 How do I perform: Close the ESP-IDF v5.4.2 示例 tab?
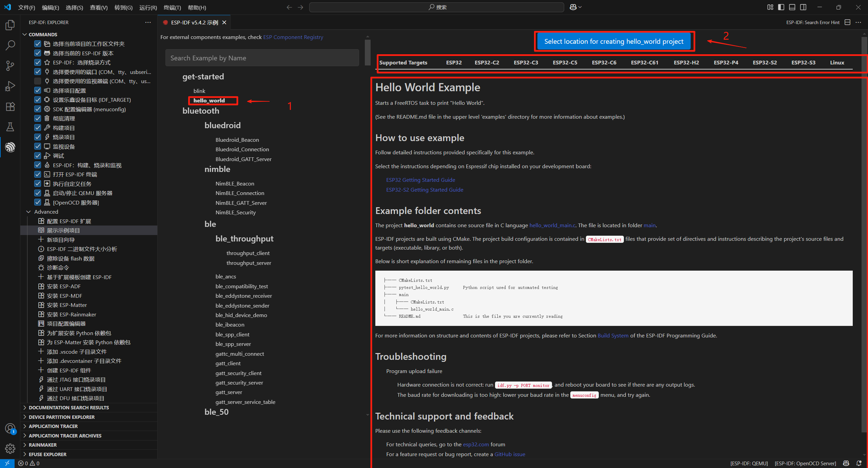(x=224, y=22)
